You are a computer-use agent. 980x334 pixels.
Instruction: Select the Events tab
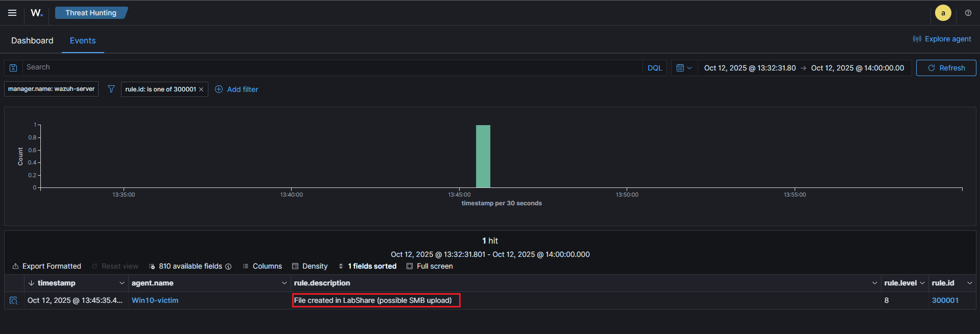point(83,40)
